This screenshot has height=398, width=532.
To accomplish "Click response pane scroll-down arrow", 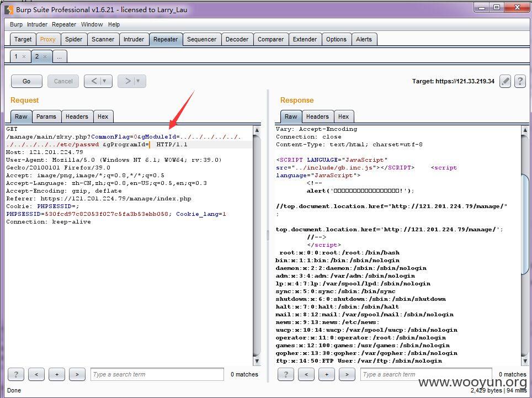I will point(525,362).
